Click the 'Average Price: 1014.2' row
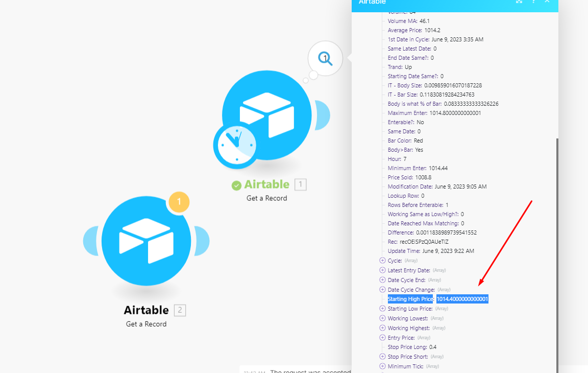Screen dimensions: 588x373 [414, 30]
